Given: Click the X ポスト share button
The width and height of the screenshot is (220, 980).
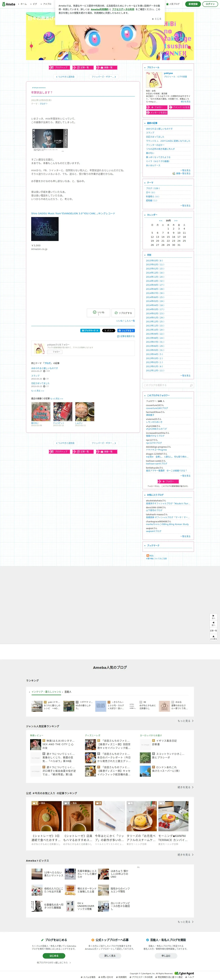Looking at the screenshot, I should pos(109,331).
